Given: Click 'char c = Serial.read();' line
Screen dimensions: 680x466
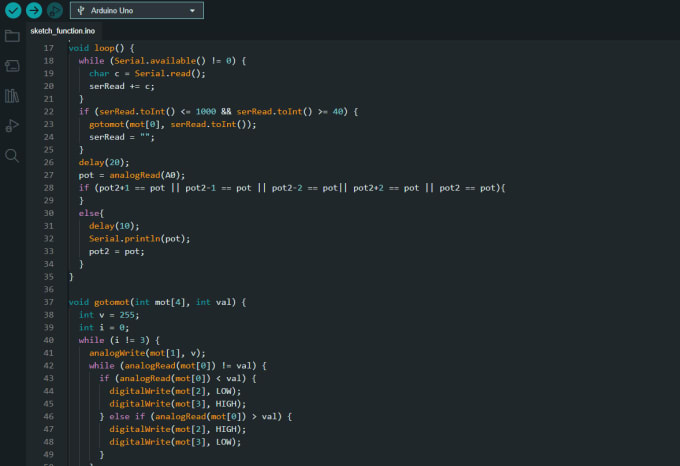Looking at the screenshot, I should [147, 74].
